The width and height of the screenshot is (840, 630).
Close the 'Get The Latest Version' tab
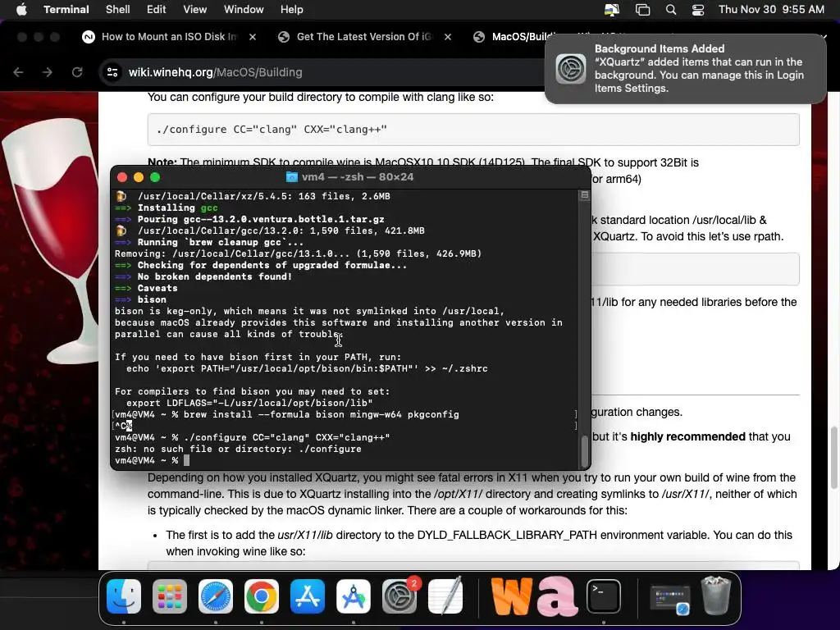click(x=448, y=36)
